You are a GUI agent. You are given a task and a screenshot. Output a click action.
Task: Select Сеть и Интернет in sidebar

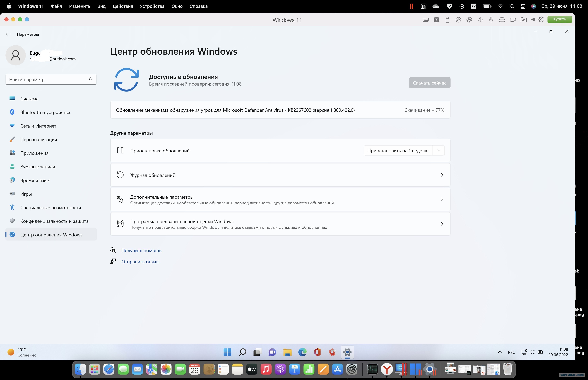tap(51, 126)
